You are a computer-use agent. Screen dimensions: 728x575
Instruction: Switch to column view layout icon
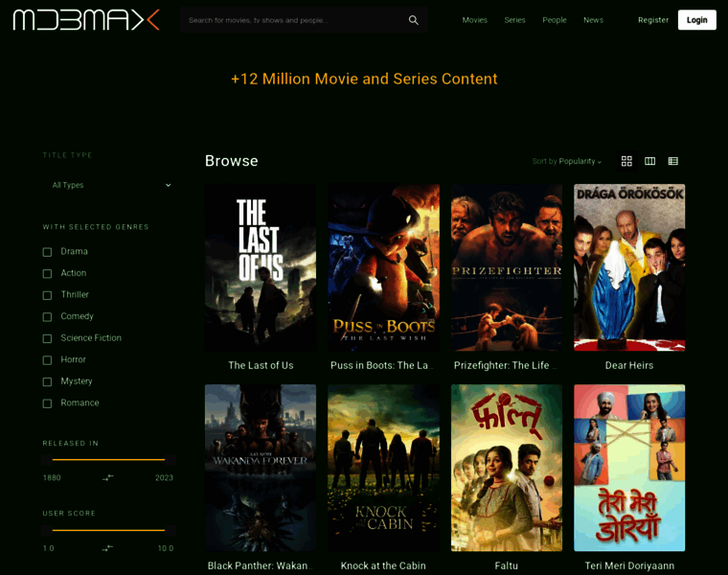point(650,161)
